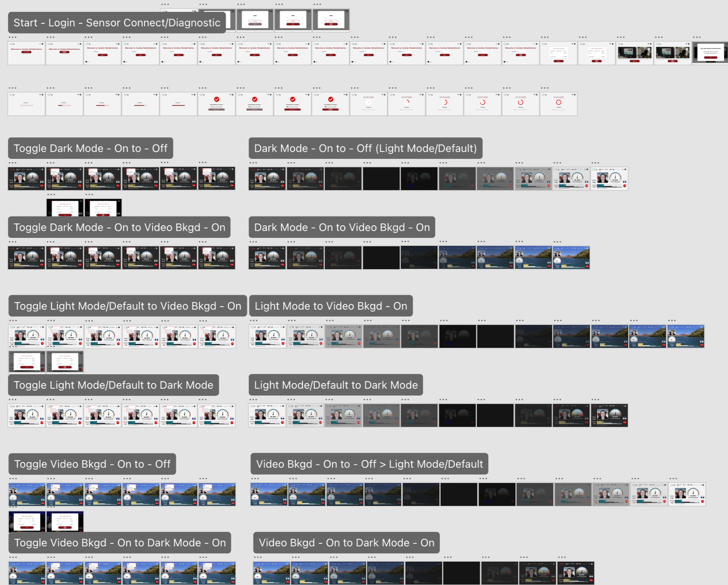
Task: Select the Start - Login - Sensor Connect/Diagnostic label
Action: (117, 22)
